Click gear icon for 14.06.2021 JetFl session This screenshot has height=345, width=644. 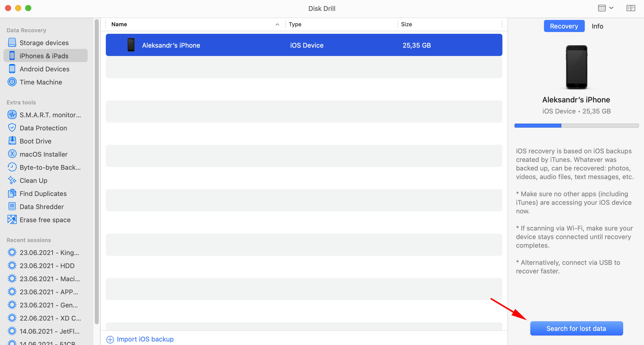point(12,331)
